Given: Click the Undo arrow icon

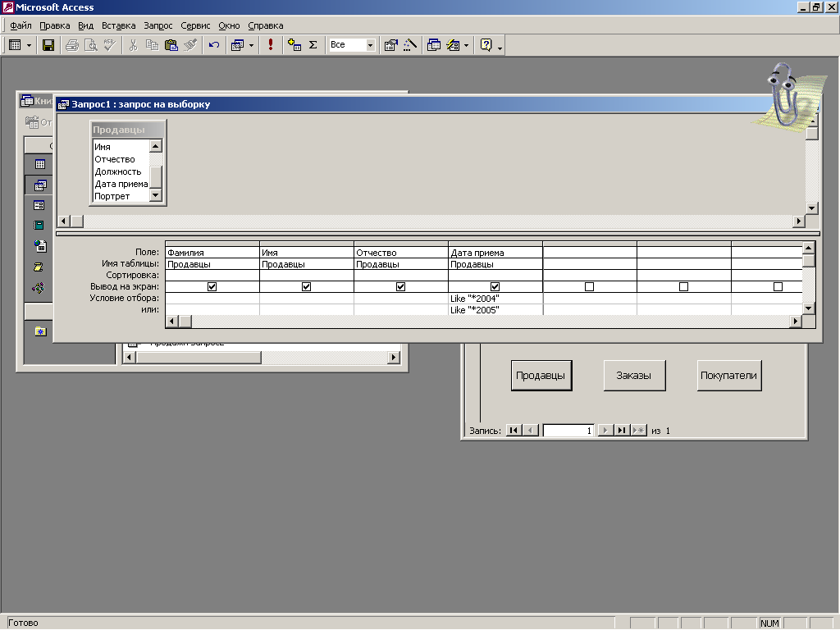Looking at the screenshot, I should pos(214,45).
